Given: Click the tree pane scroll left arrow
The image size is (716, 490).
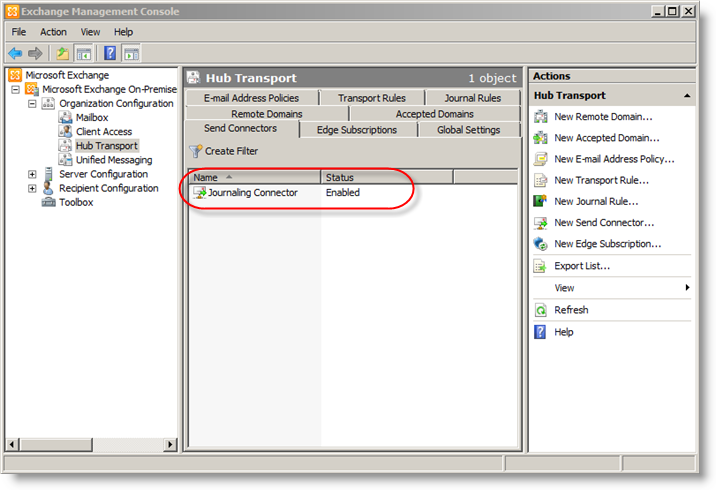Looking at the screenshot, I should click(12, 444).
